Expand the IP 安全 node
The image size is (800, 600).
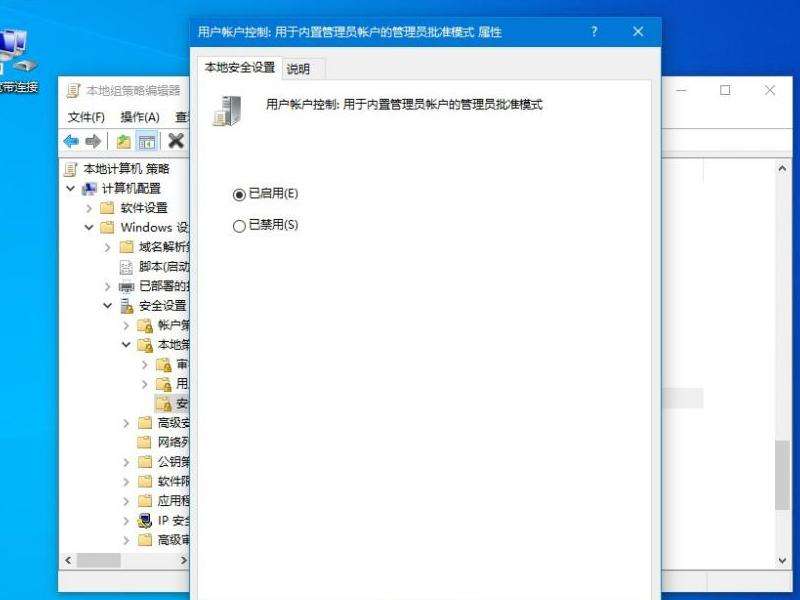tap(126, 521)
